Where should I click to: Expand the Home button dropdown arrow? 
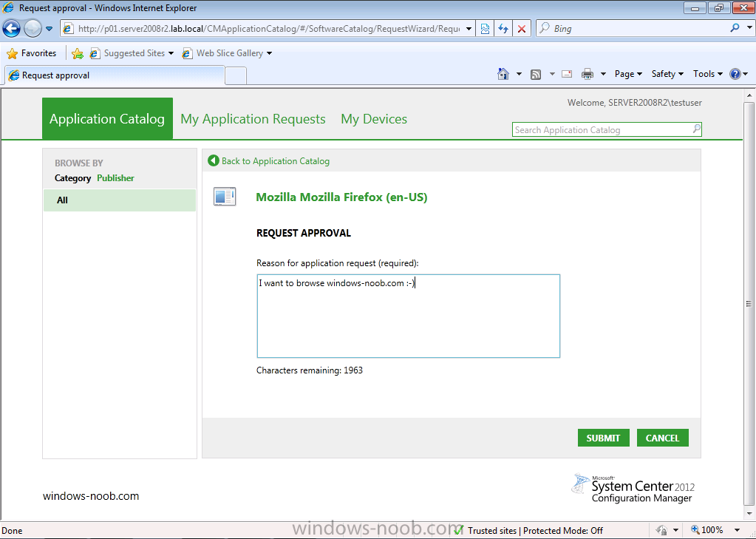tap(519, 75)
